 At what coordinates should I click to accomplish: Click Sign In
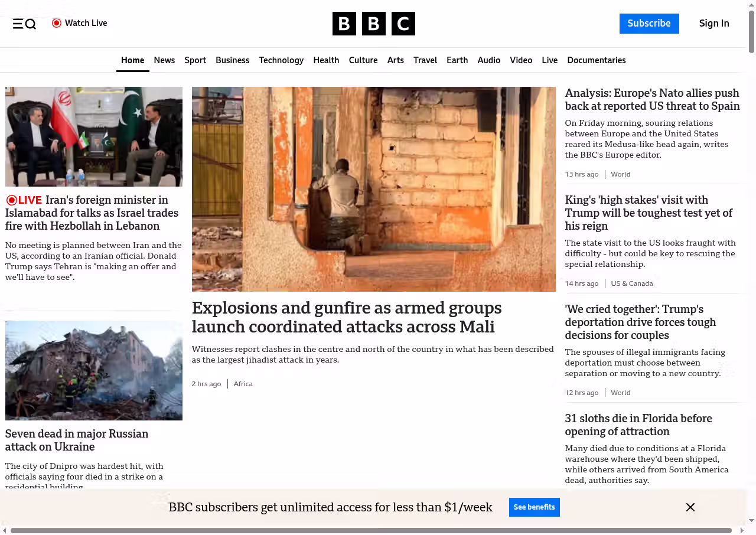[713, 24]
